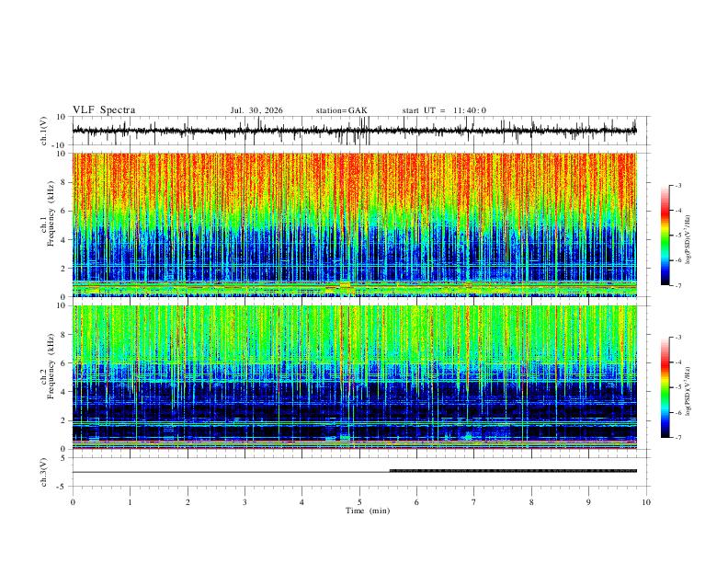Select the date label Jul. 30, 2026
Viewport: 728px width, 563px height.
click(x=256, y=110)
